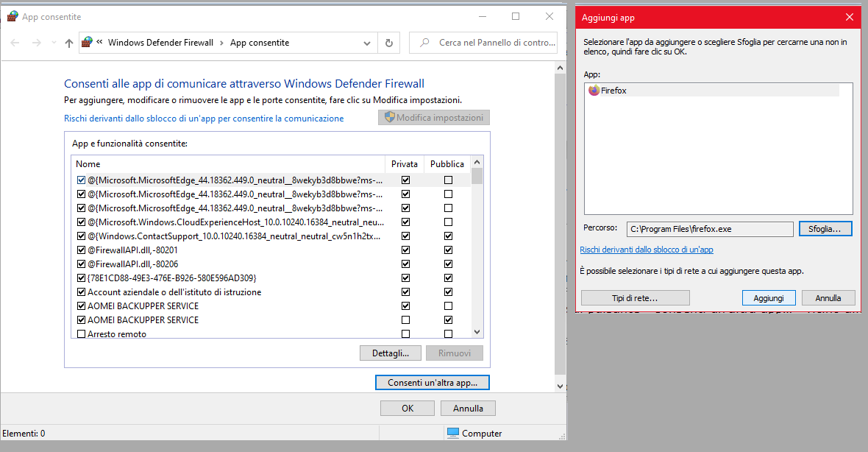Click the Privata column header
The image size is (868, 452).
(x=404, y=164)
